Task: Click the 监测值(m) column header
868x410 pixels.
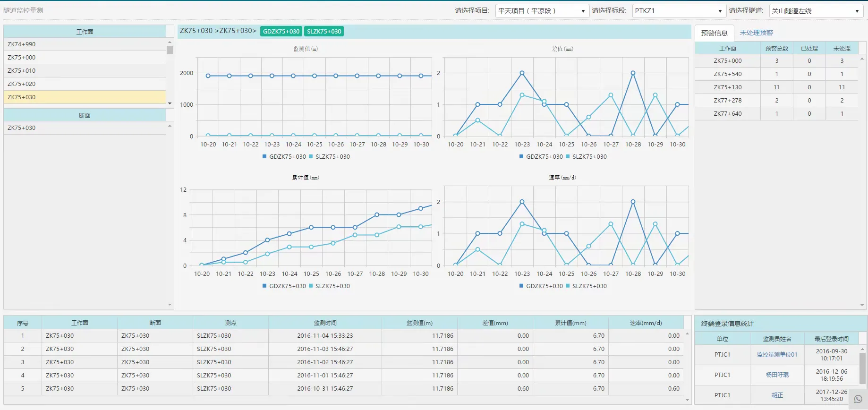Action: pyautogui.click(x=419, y=323)
